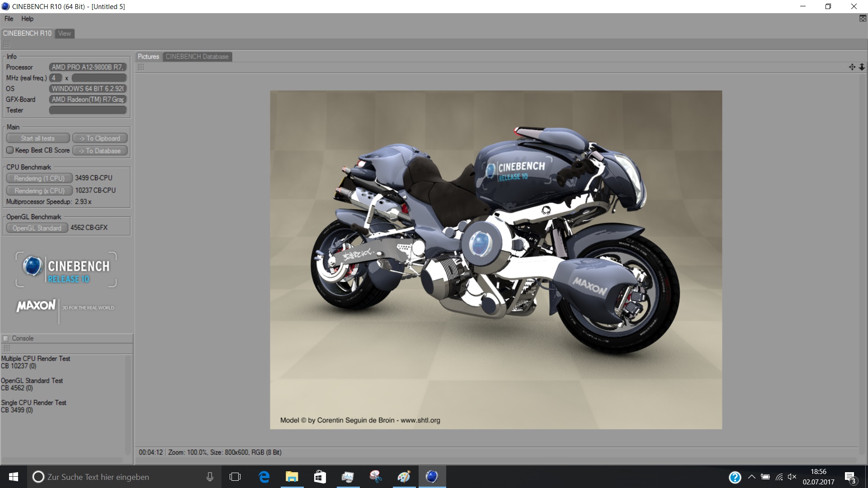Open the File menu
868x488 pixels.
9,19
